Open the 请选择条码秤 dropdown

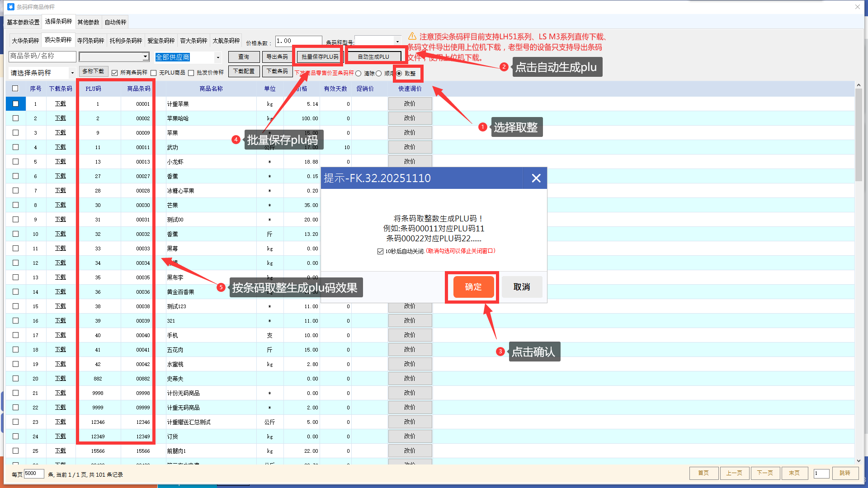point(72,73)
